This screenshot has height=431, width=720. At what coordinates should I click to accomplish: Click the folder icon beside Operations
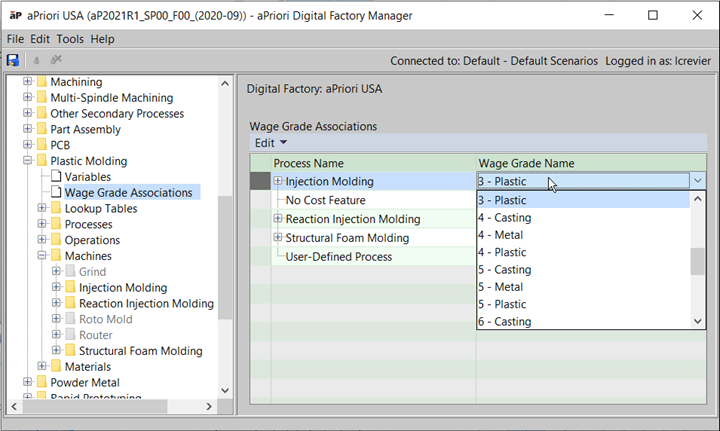pos(56,240)
